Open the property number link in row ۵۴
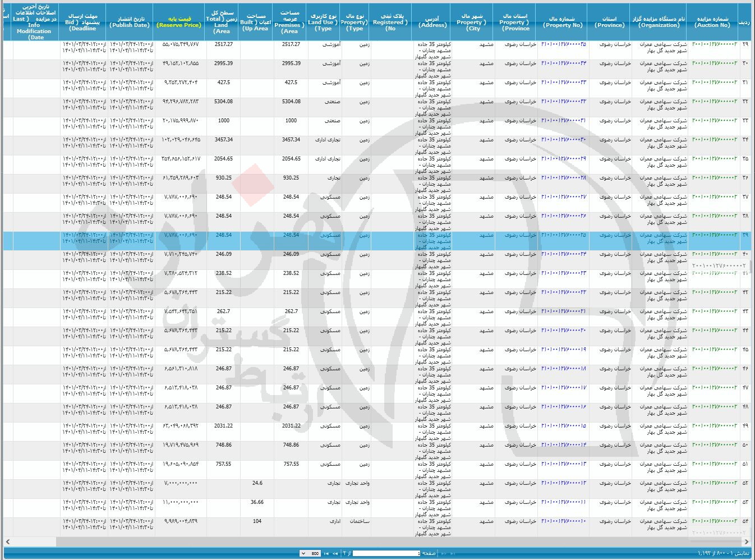 563,521
